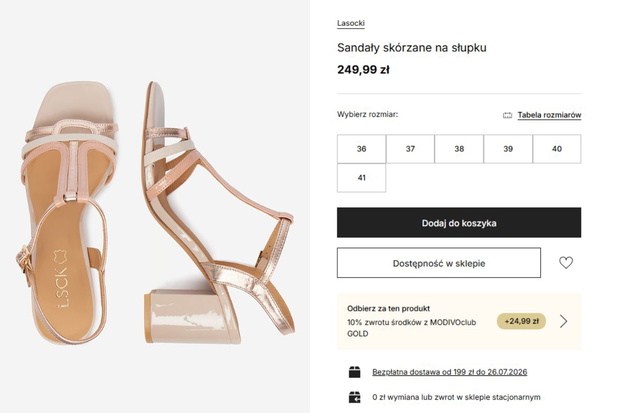View the sandal side-view heel photo

[x=219, y=213]
